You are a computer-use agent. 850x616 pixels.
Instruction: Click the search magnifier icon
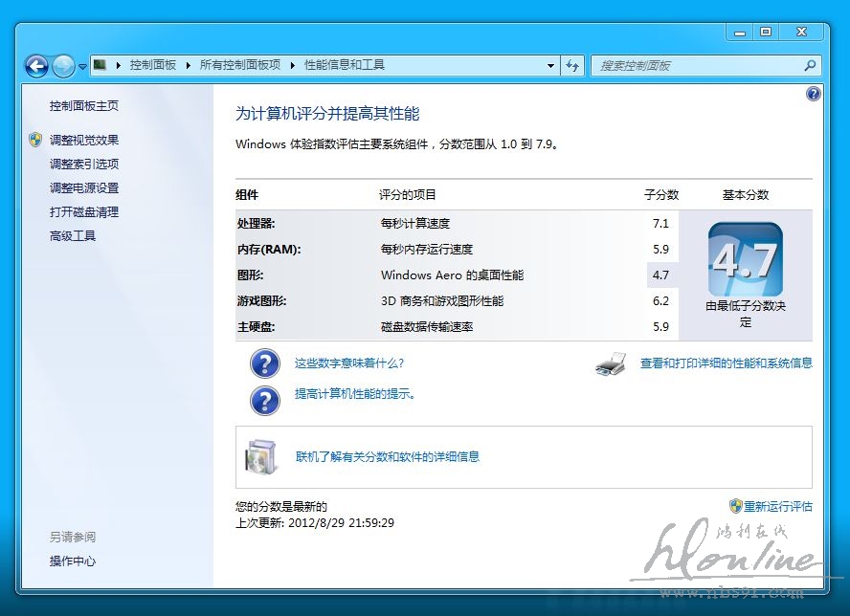pos(810,65)
